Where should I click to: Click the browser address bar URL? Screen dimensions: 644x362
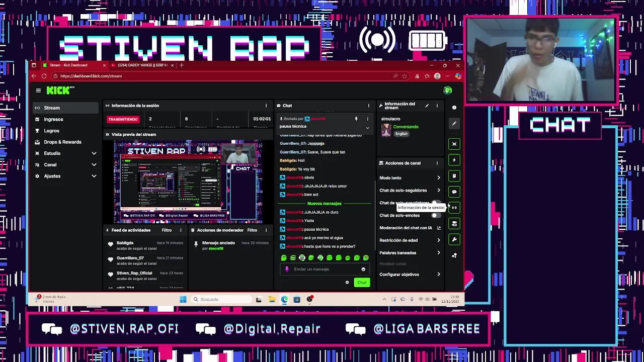click(91, 76)
